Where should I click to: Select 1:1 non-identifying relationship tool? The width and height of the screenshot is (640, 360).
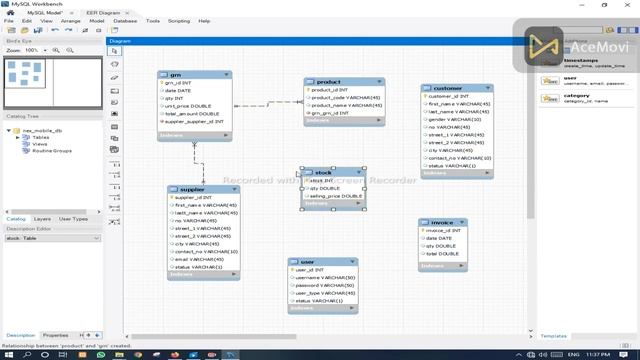coord(115,164)
